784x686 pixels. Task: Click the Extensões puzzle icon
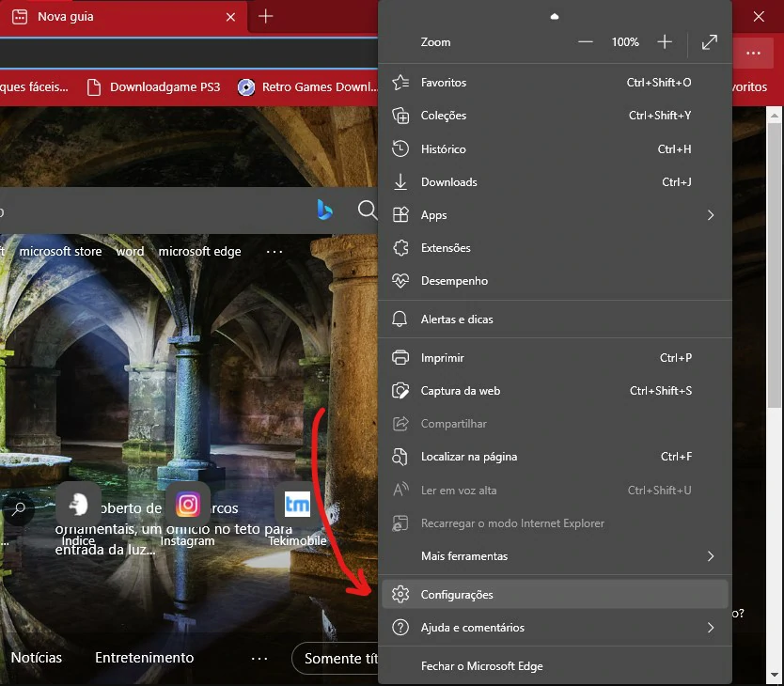(x=400, y=248)
